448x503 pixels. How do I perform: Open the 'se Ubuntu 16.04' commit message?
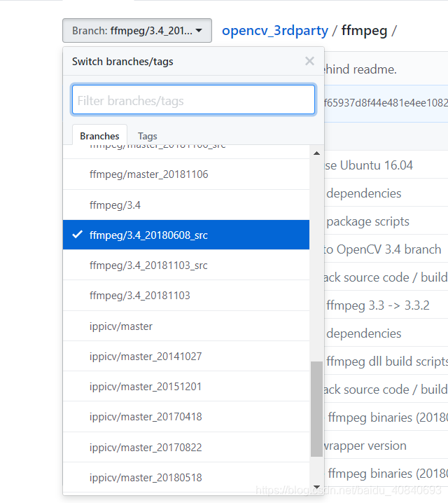pos(368,165)
